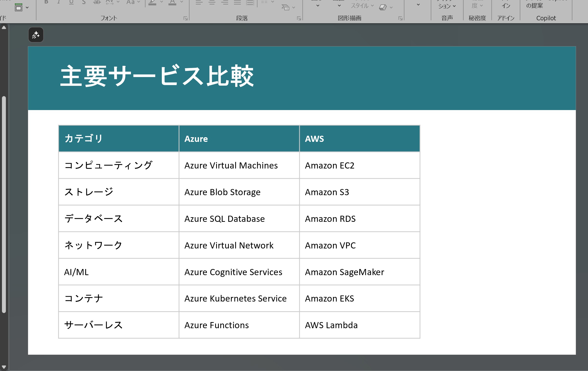Click Convert to SmartArt icon
This screenshot has width=588, height=371.
tap(285, 7)
